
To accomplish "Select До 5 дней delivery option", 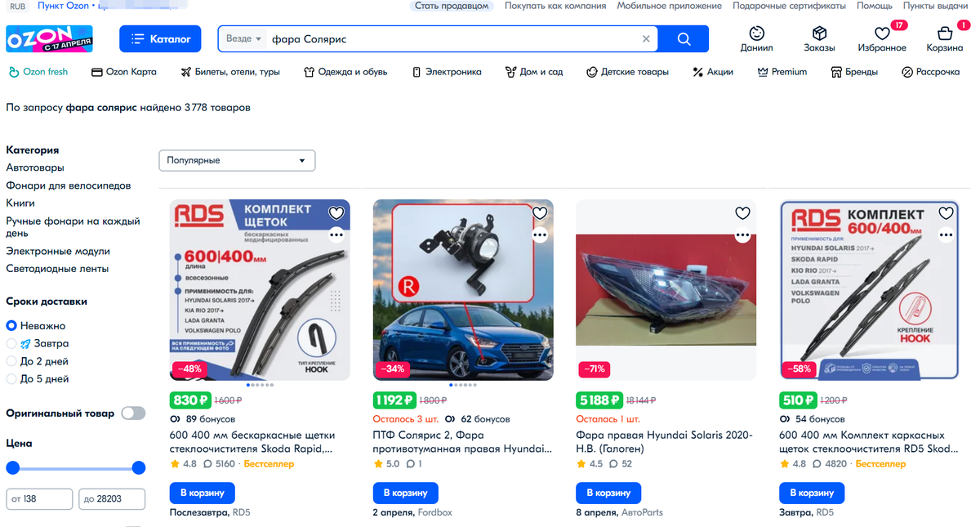I will [x=38, y=379].
